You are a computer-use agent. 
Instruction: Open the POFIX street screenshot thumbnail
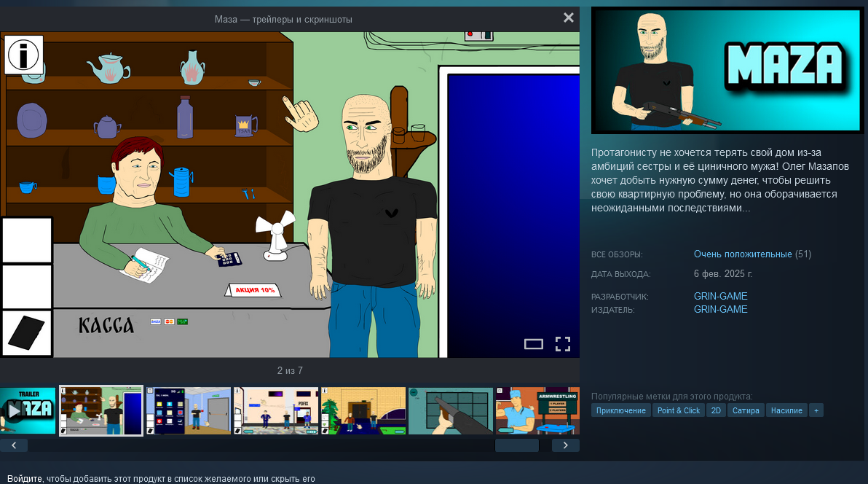click(x=276, y=411)
